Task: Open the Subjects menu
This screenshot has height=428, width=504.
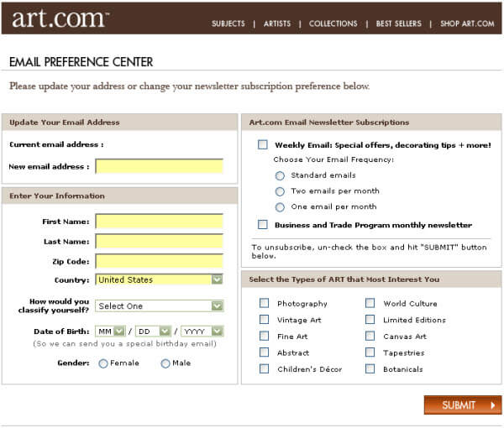Action: pos(228,23)
